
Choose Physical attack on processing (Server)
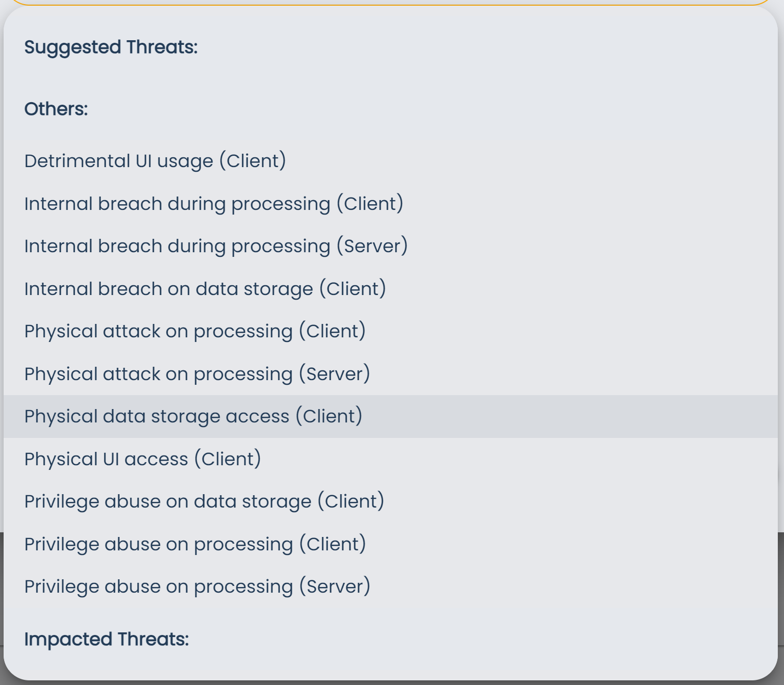[x=198, y=373]
